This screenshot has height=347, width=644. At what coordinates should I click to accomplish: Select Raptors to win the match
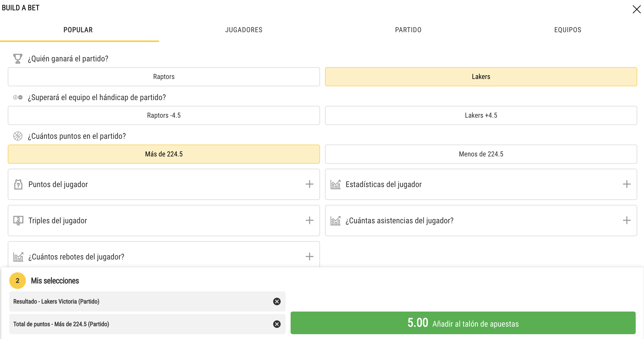(164, 77)
